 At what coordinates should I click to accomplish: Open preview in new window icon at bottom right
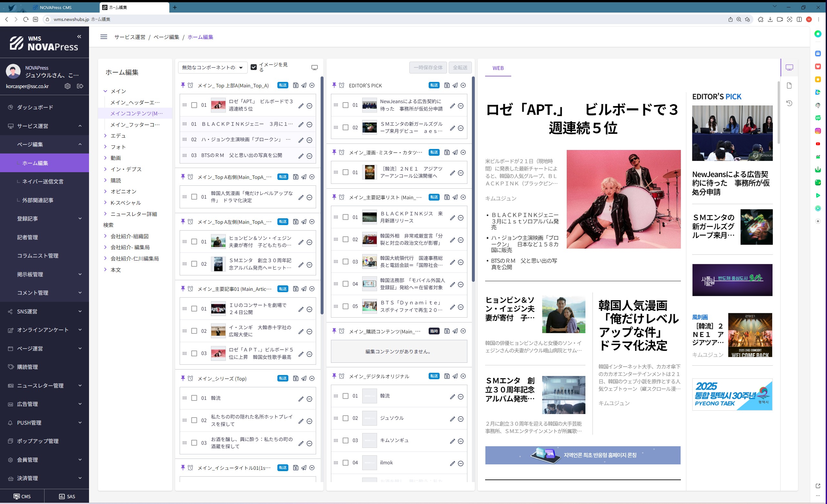(x=818, y=486)
